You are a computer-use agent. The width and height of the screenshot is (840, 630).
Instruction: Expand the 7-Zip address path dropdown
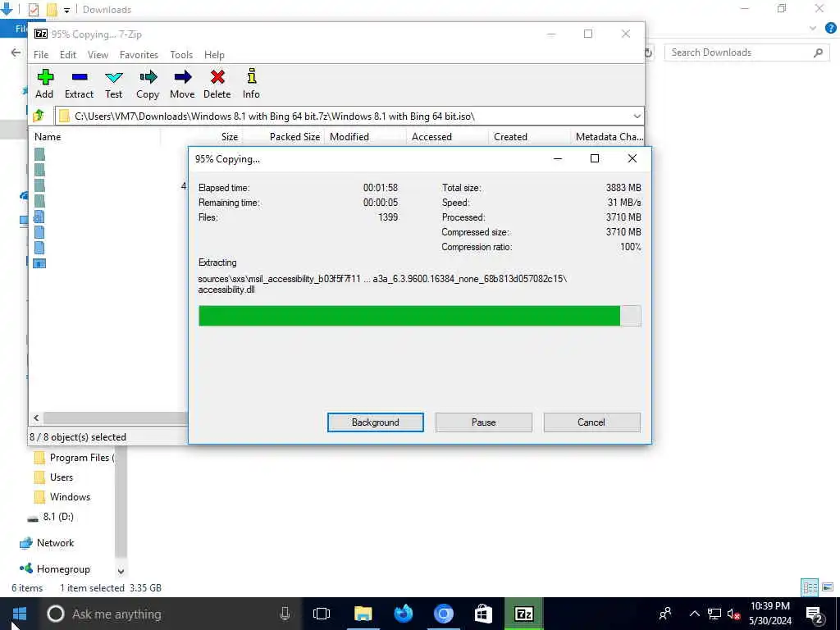click(x=637, y=116)
